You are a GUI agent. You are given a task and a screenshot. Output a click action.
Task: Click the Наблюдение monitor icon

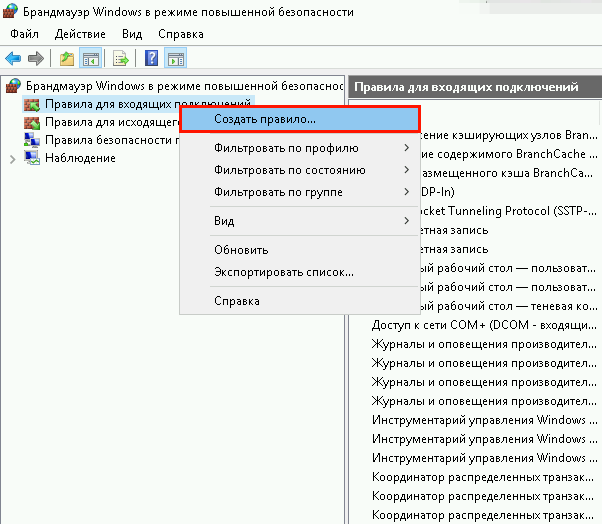(x=31, y=158)
